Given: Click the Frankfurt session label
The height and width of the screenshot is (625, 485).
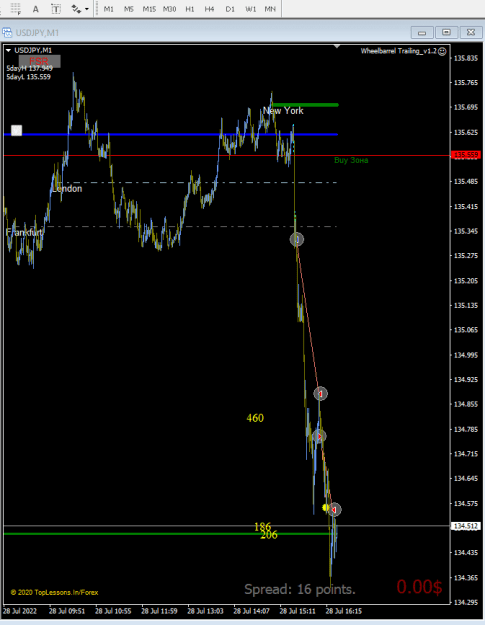Looking at the screenshot, I should 24,232.
